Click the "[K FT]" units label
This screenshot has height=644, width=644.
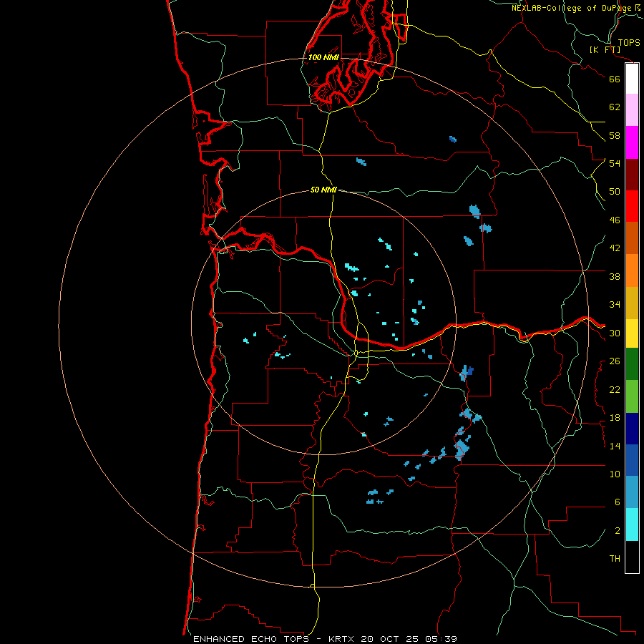pos(605,50)
